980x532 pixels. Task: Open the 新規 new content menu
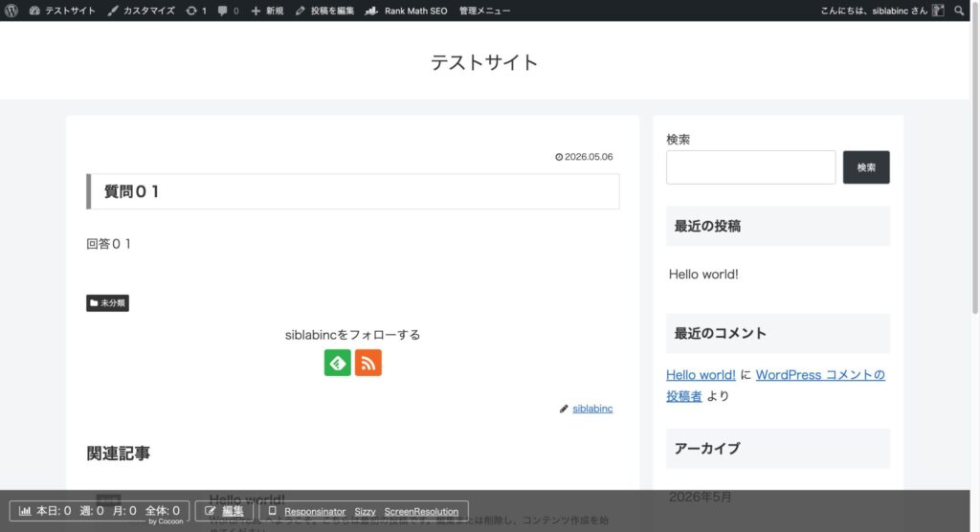click(267, 11)
